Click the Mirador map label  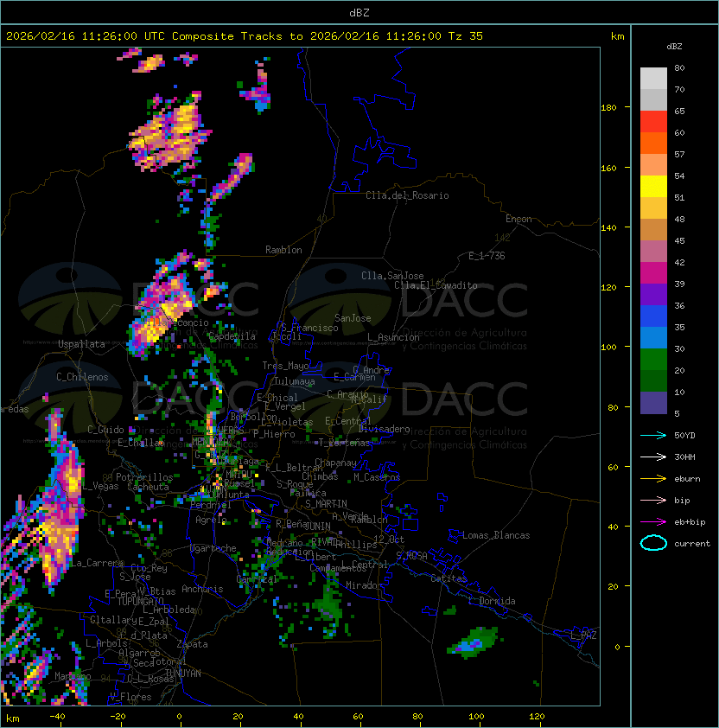(x=364, y=585)
